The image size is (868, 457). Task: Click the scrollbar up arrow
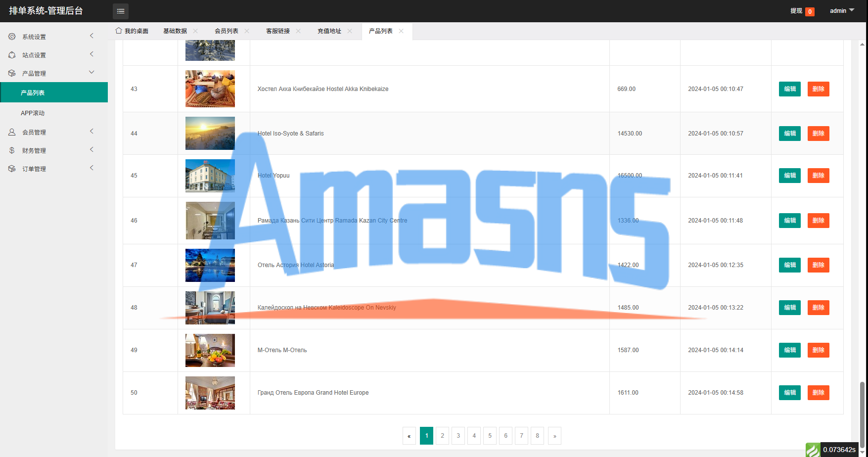[862, 44]
